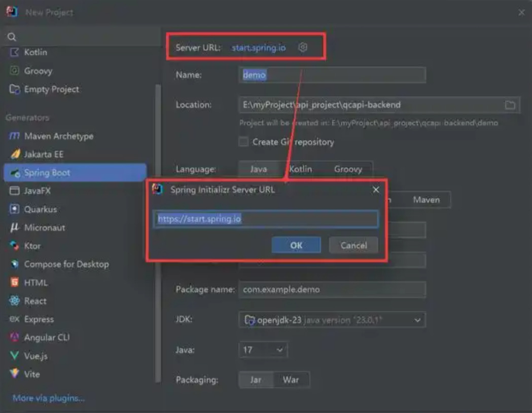Select the Vue.js generator
Image resolution: width=532 pixels, height=413 pixels.
point(76,355)
